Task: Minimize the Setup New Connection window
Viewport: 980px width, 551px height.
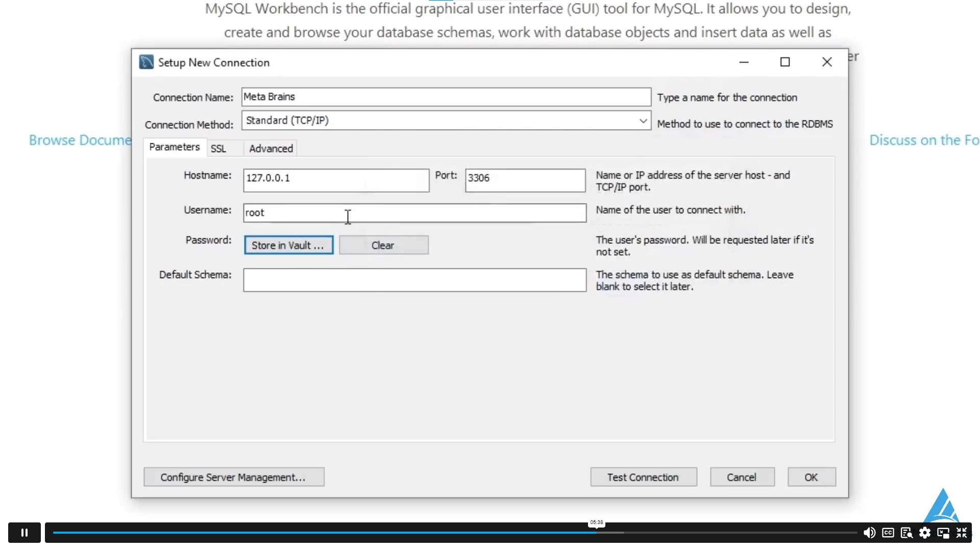Action: pyautogui.click(x=744, y=62)
